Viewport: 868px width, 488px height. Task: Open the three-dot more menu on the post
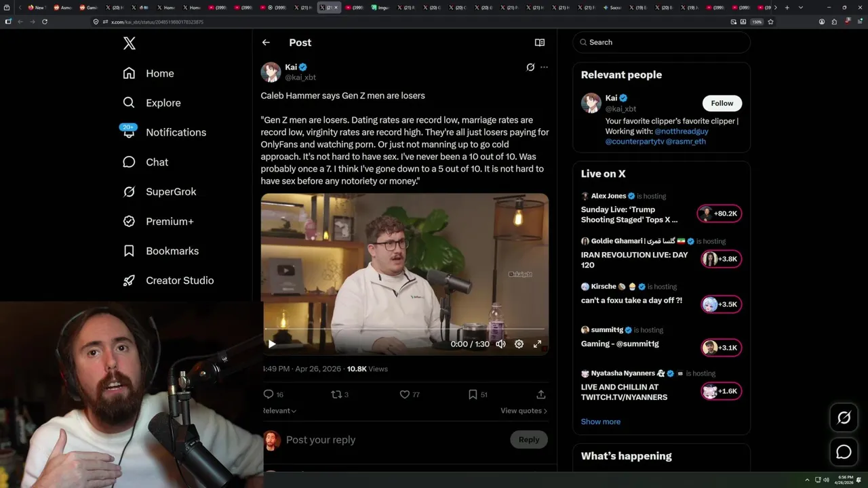point(544,67)
